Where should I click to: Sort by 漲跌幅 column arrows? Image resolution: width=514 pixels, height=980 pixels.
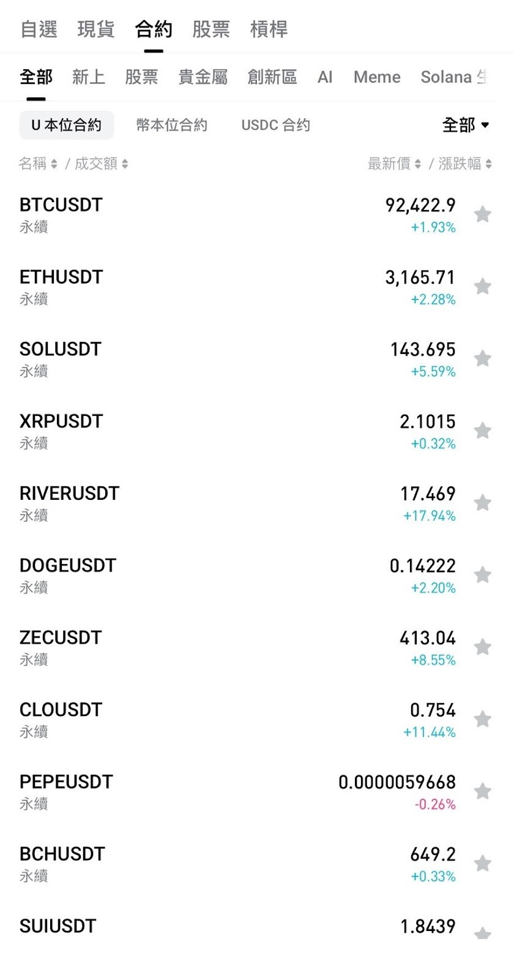(x=465, y=164)
